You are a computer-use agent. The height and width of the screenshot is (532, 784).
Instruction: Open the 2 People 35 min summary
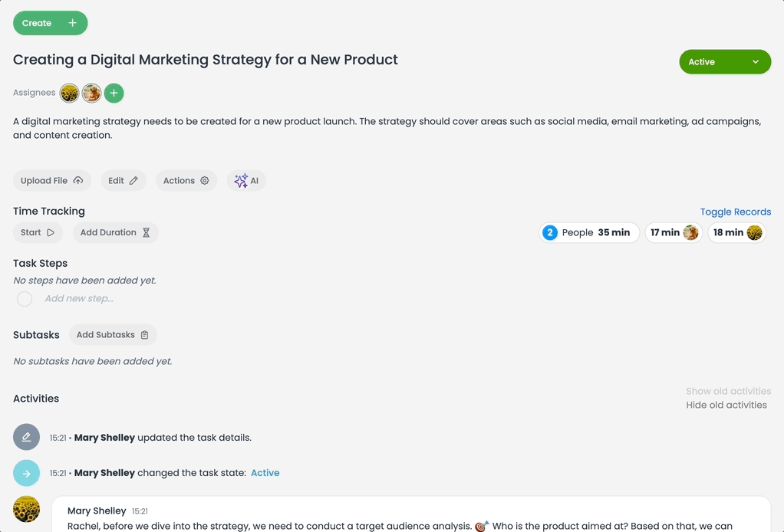point(588,232)
